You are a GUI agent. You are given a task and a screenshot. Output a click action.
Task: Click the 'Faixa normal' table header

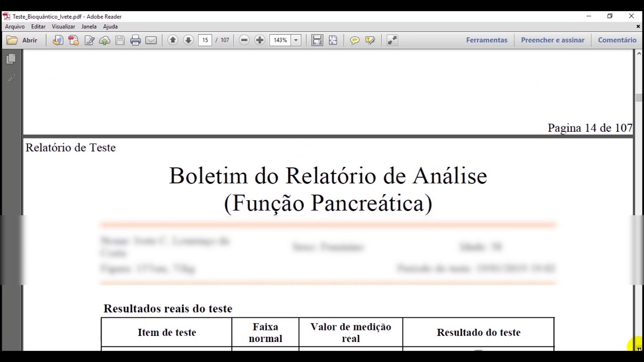[265, 332]
